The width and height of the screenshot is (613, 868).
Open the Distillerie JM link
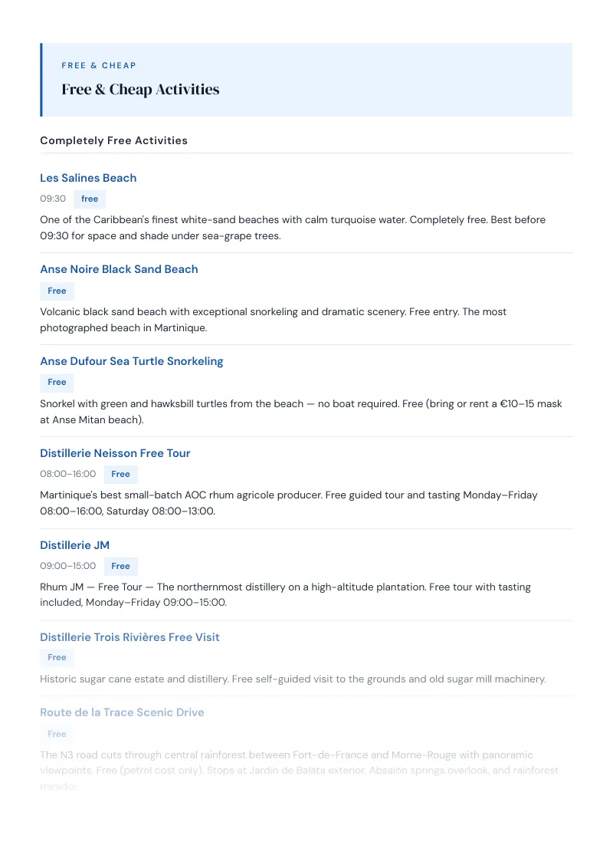(74, 544)
